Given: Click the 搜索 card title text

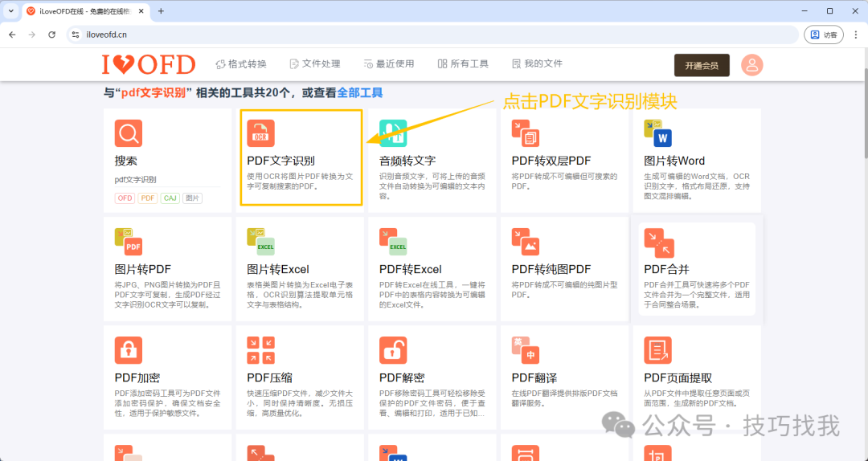Looking at the screenshot, I should 125,161.
